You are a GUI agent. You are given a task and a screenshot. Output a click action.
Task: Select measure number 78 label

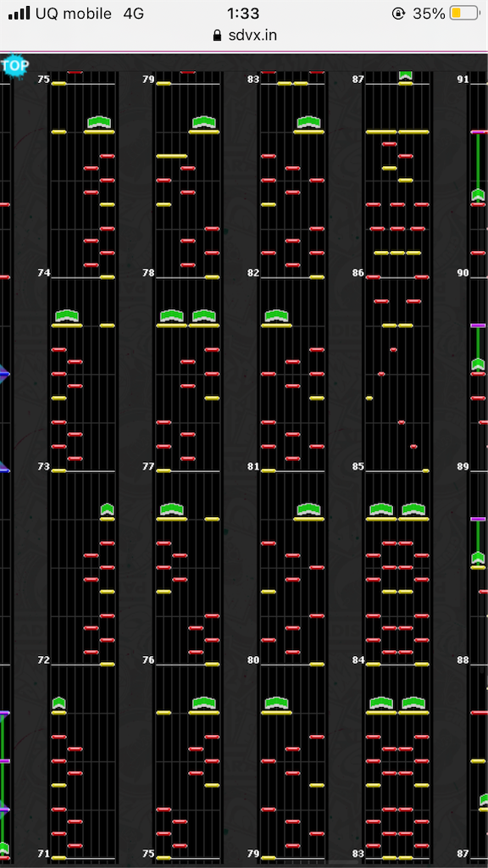point(148,273)
